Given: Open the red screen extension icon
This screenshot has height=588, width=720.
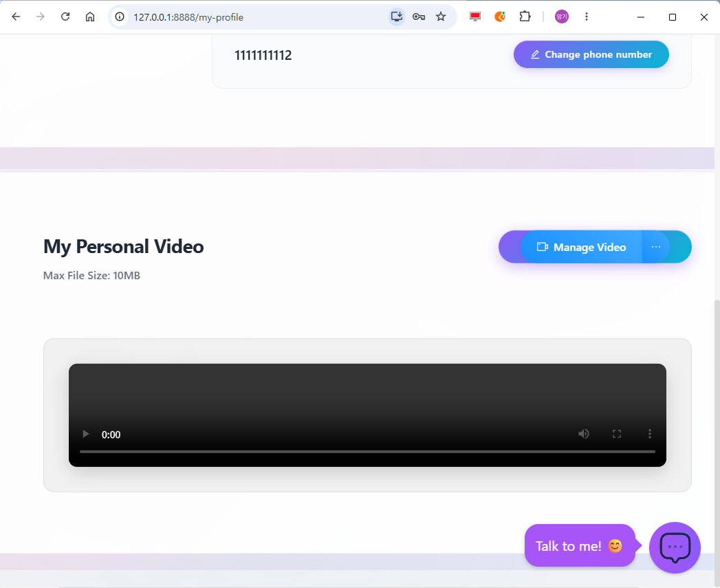Looking at the screenshot, I should click(474, 17).
